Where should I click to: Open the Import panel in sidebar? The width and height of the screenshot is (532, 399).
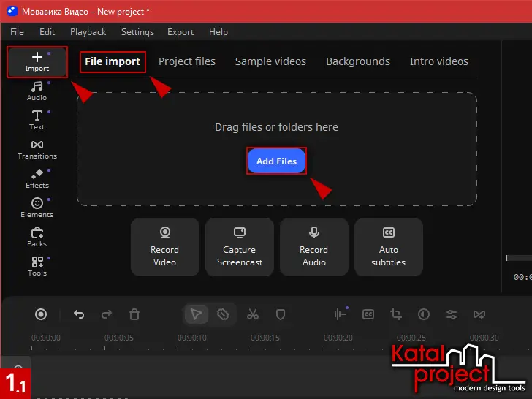(37, 61)
